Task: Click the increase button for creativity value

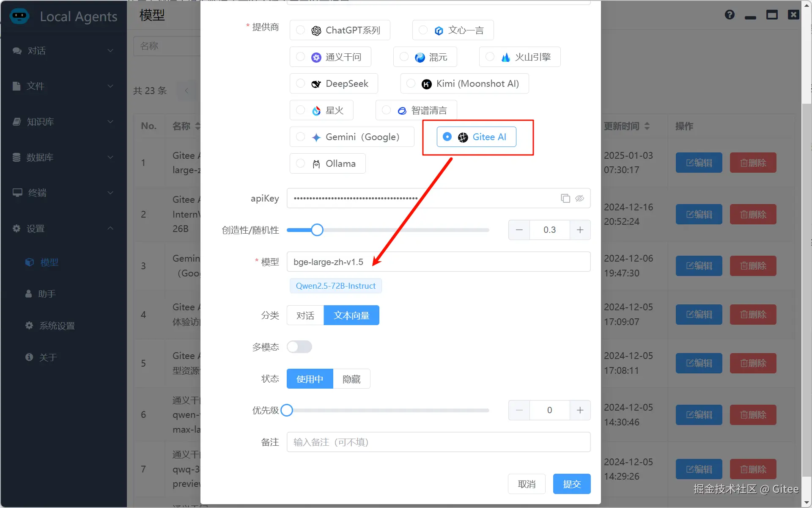Action: pos(580,230)
